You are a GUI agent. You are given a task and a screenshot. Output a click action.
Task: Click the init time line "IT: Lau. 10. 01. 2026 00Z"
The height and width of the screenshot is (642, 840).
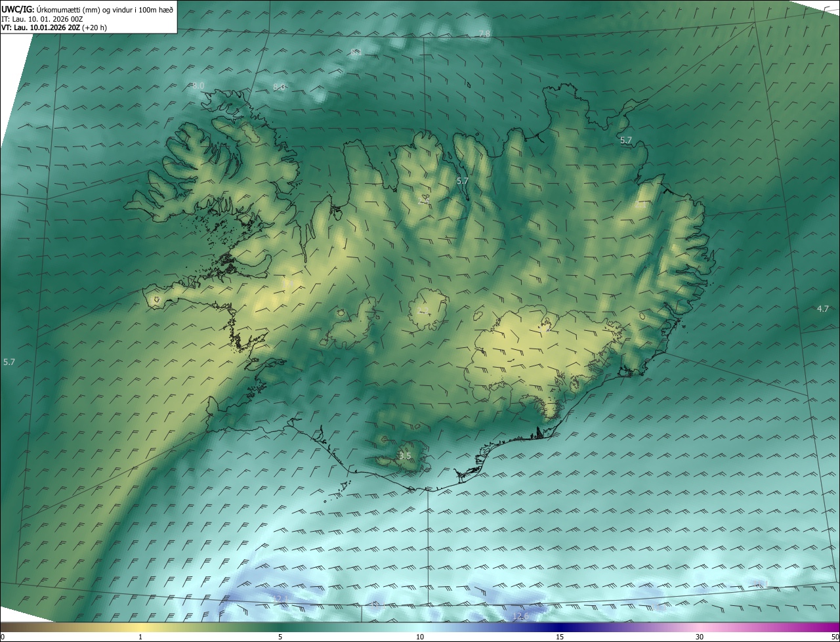click(x=41, y=19)
